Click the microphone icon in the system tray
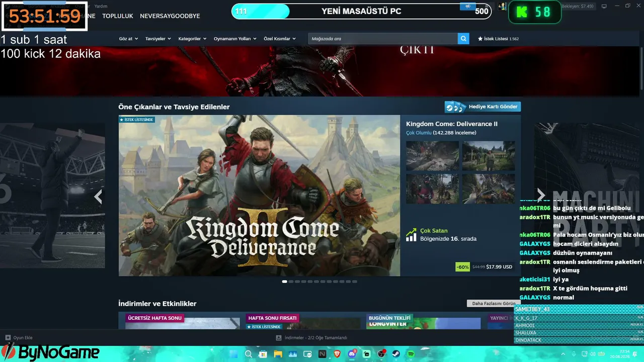 [574, 354]
